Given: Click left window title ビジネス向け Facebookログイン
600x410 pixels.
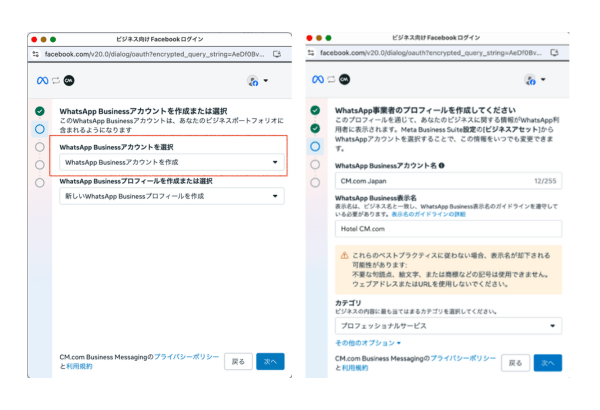Looking at the screenshot, I should click(160, 39).
